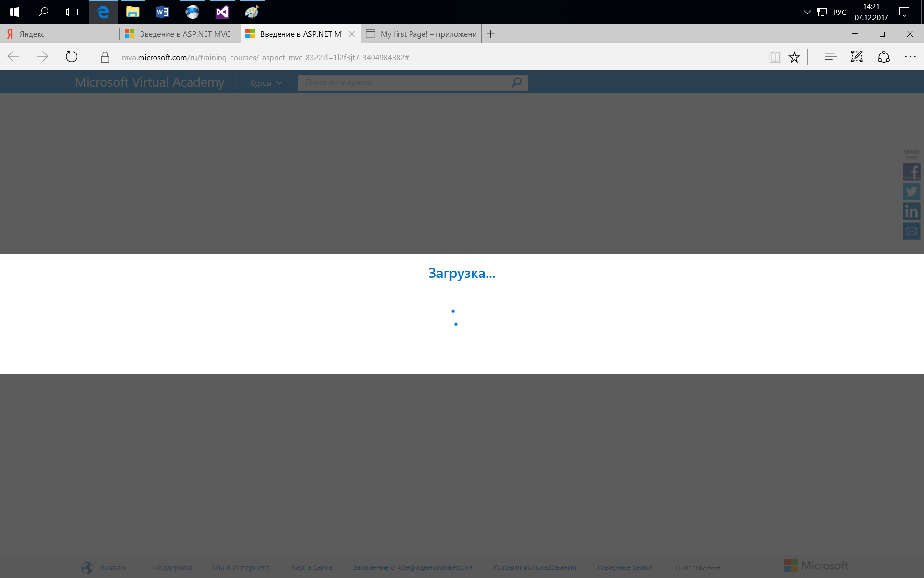The image size is (924, 578).
Task: Open Edge settings and more menu
Action: point(910,57)
